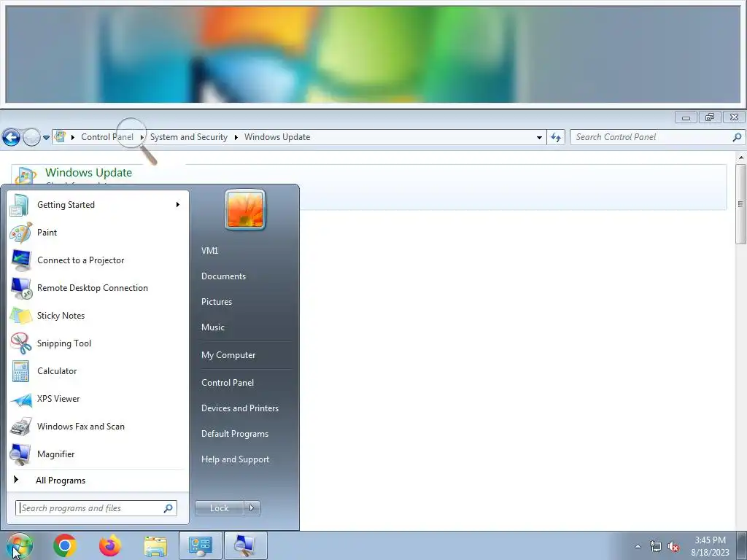Click scrollbar up arrow in Control Panel
Image resolution: width=747 pixels, height=560 pixels.
[740, 157]
